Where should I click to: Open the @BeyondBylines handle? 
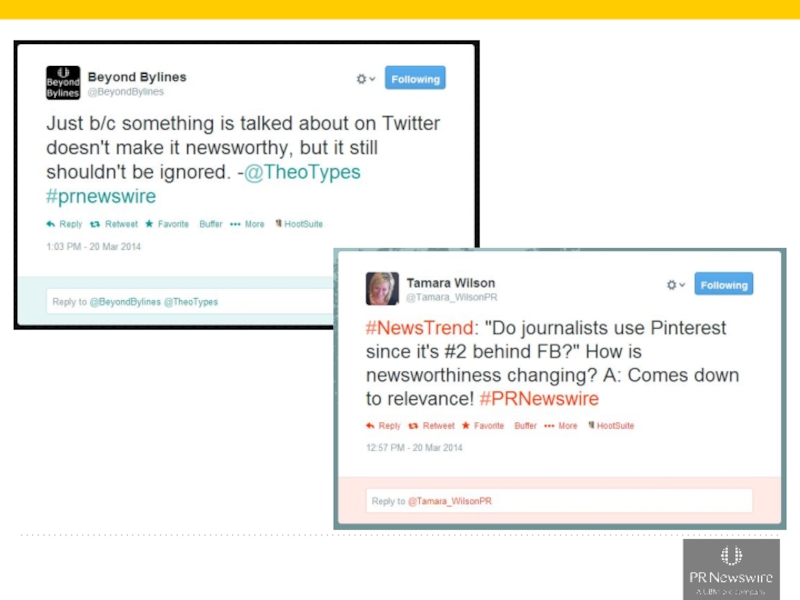pos(126,92)
